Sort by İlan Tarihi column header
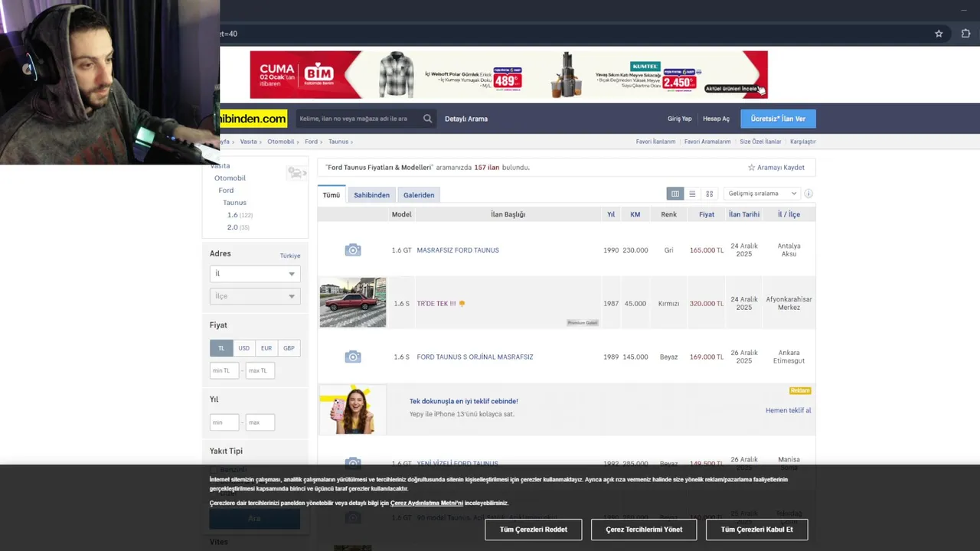This screenshot has width=980, height=551. [744, 214]
